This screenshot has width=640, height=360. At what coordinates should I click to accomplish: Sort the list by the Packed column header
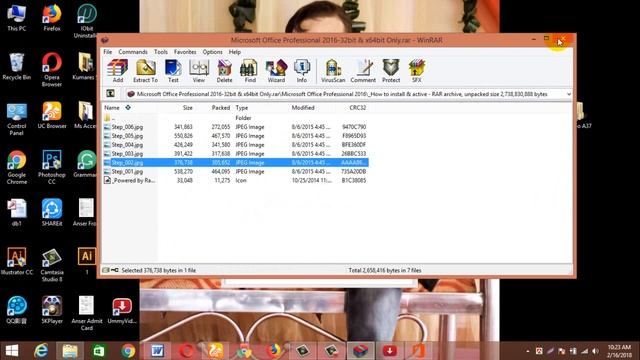click(x=220, y=108)
